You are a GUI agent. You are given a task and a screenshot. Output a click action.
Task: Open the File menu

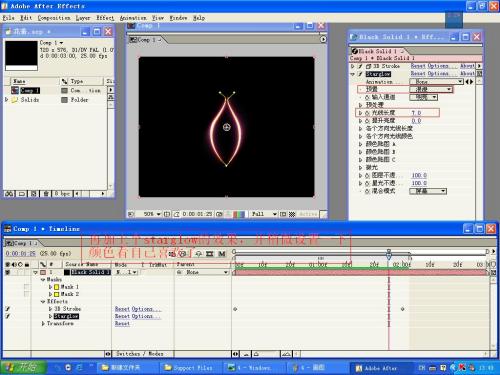(8, 18)
